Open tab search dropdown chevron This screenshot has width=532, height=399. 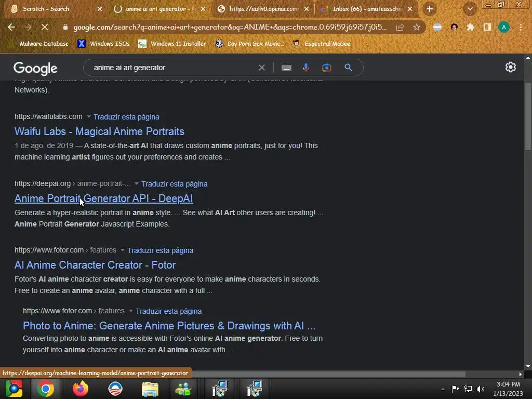point(470,9)
